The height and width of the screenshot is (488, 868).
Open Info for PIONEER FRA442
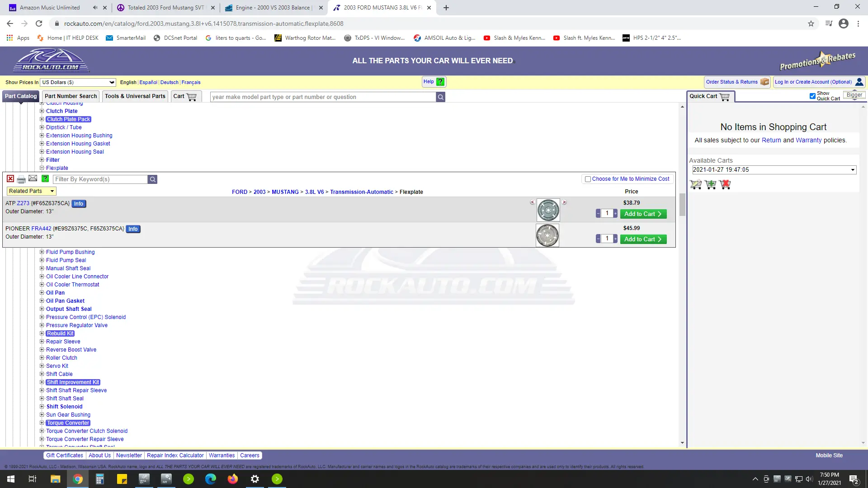(x=133, y=229)
